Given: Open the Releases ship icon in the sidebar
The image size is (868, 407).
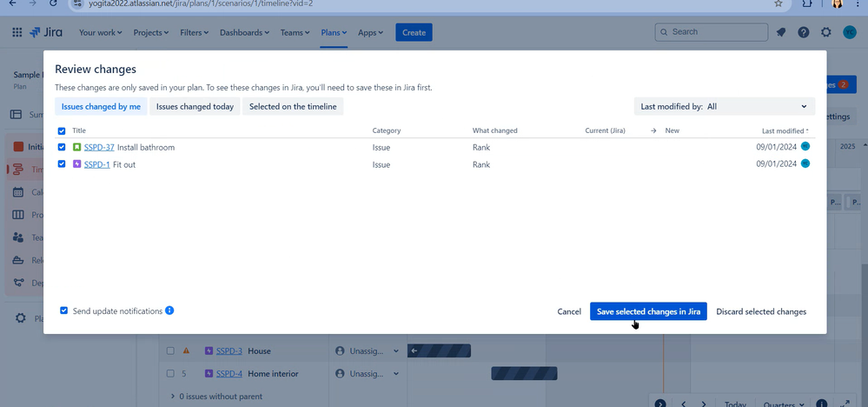Looking at the screenshot, I should (x=18, y=260).
